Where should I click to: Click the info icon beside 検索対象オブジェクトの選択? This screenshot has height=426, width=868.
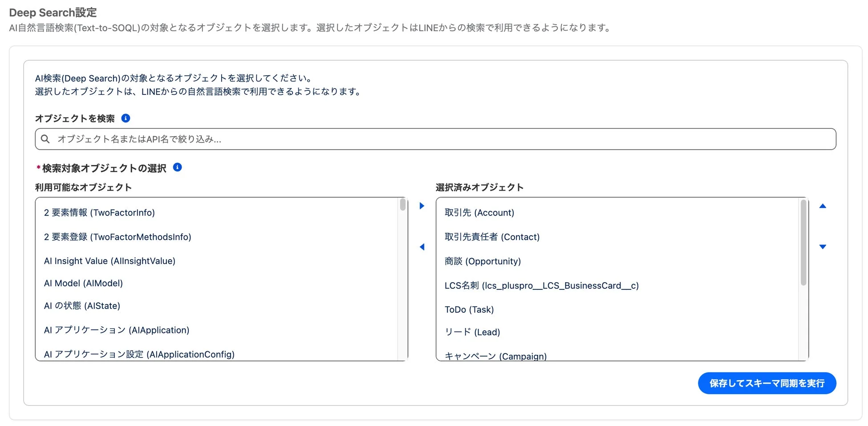pyautogui.click(x=177, y=167)
